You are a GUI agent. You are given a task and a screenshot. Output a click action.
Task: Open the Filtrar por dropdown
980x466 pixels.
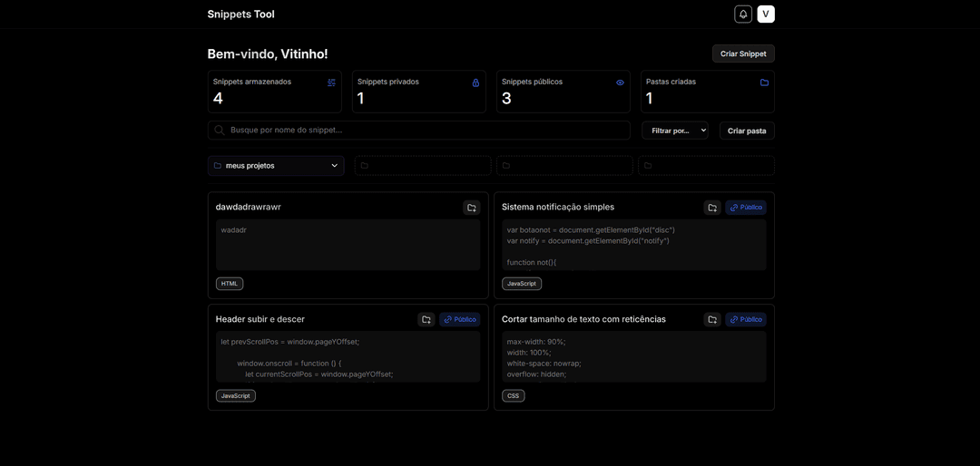[x=675, y=131]
